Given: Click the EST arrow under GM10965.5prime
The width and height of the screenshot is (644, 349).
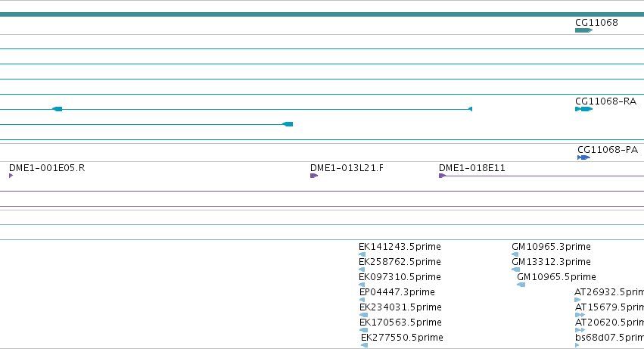Looking at the screenshot, I should point(521,285).
